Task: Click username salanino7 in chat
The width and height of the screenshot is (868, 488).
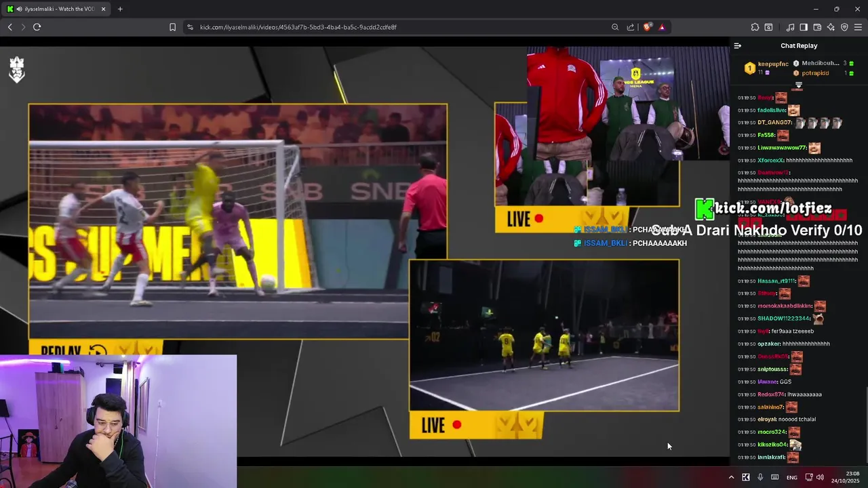Action: point(771,407)
